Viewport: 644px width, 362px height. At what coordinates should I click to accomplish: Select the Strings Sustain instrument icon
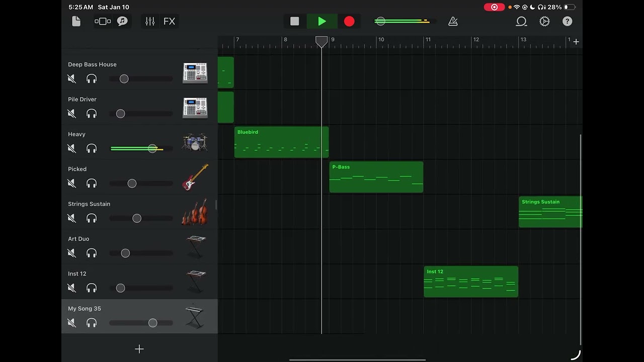195,212
